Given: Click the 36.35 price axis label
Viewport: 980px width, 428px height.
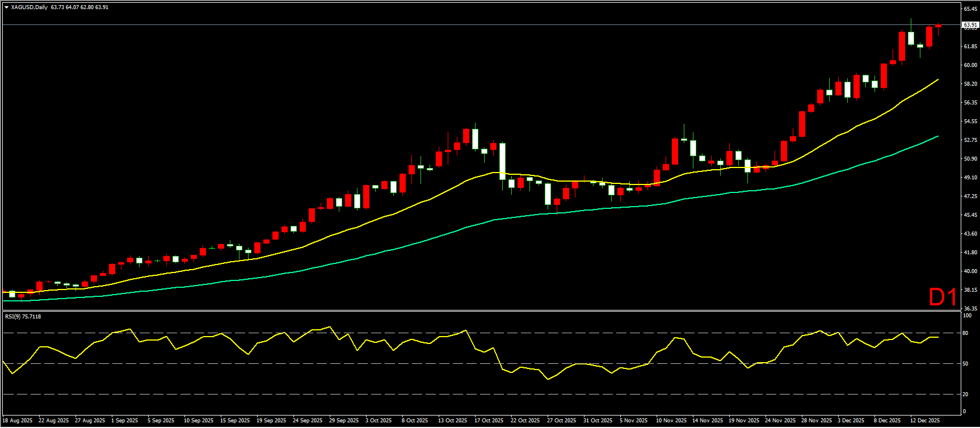Looking at the screenshot, I should (970, 308).
